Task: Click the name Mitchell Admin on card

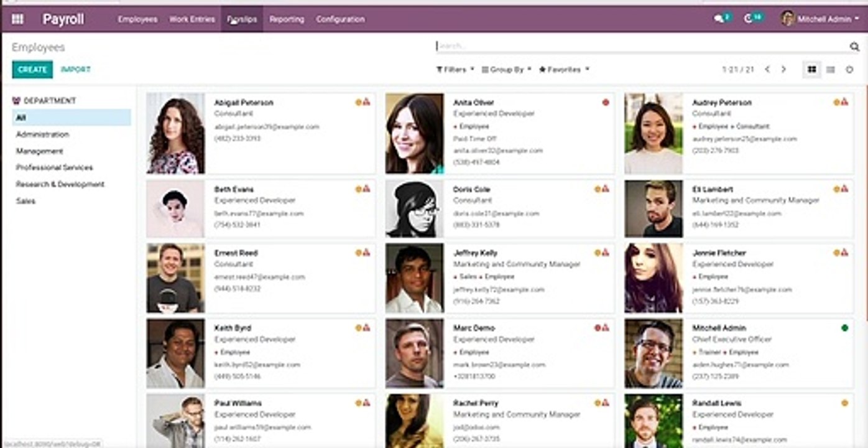Action: pyautogui.click(x=719, y=328)
